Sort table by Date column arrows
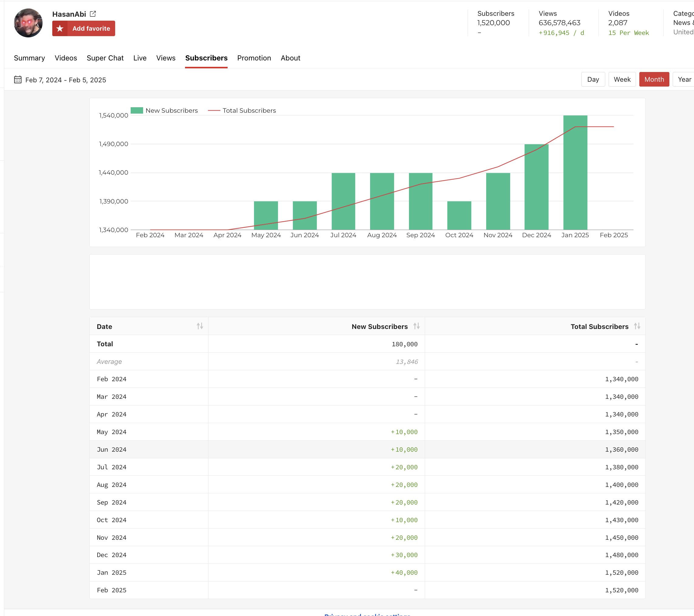The height and width of the screenshot is (616, 694). click(200, 326)
